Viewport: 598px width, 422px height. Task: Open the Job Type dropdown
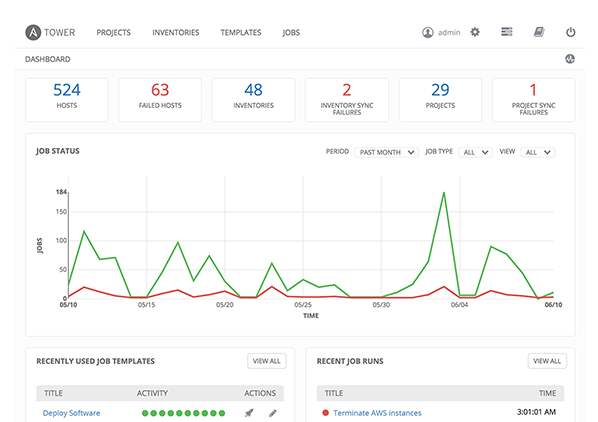point(475,152)
